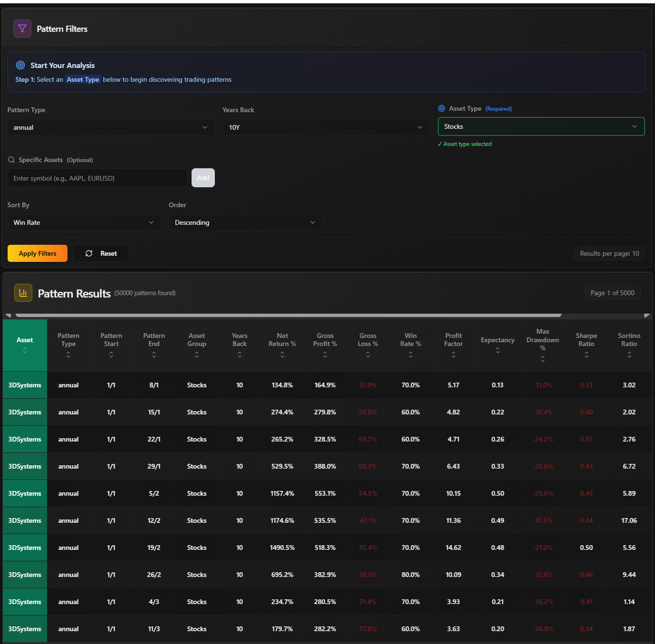Click the 50000 patterns found text

click(145, 293)
